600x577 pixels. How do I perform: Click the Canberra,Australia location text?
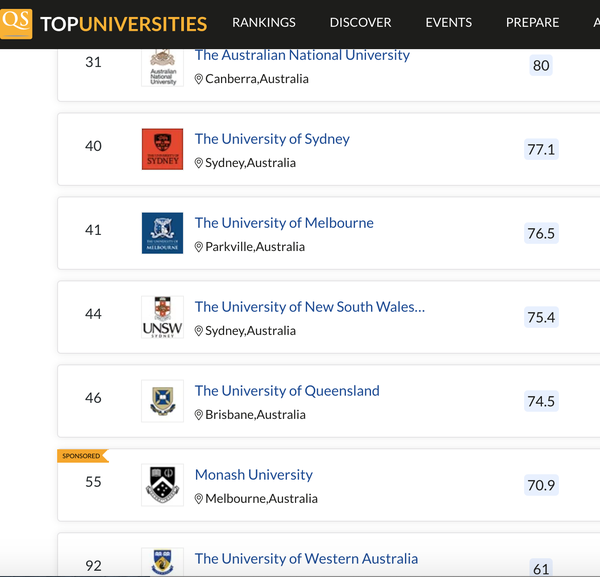point(257,79)
